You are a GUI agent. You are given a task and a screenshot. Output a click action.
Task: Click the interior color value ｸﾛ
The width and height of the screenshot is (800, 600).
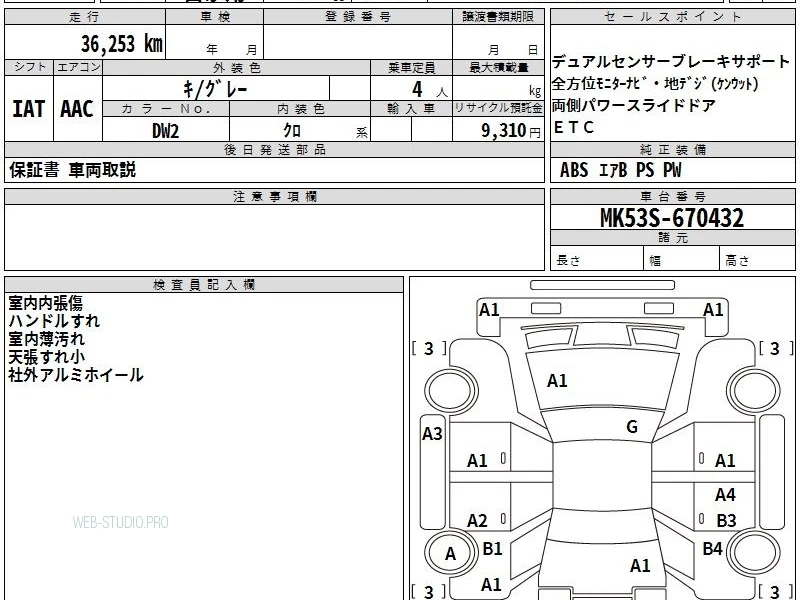click(x=292, y=131)
